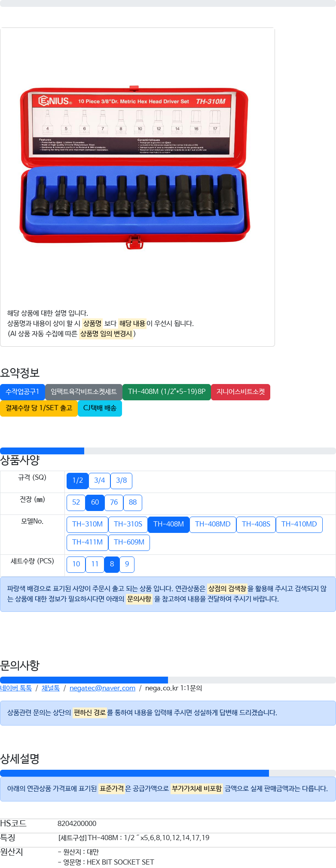
Task: Select the 10-piece set quantity option
Action: coord(76,564)
